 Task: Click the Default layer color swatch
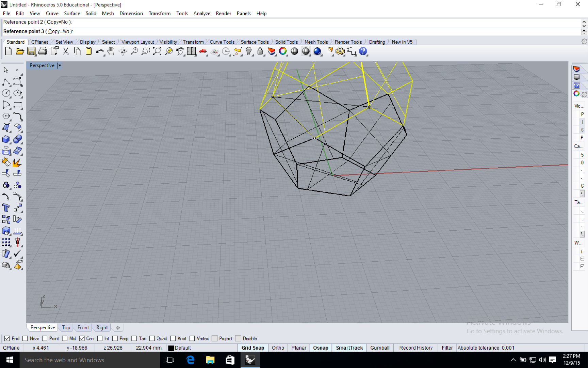point(171,348)
